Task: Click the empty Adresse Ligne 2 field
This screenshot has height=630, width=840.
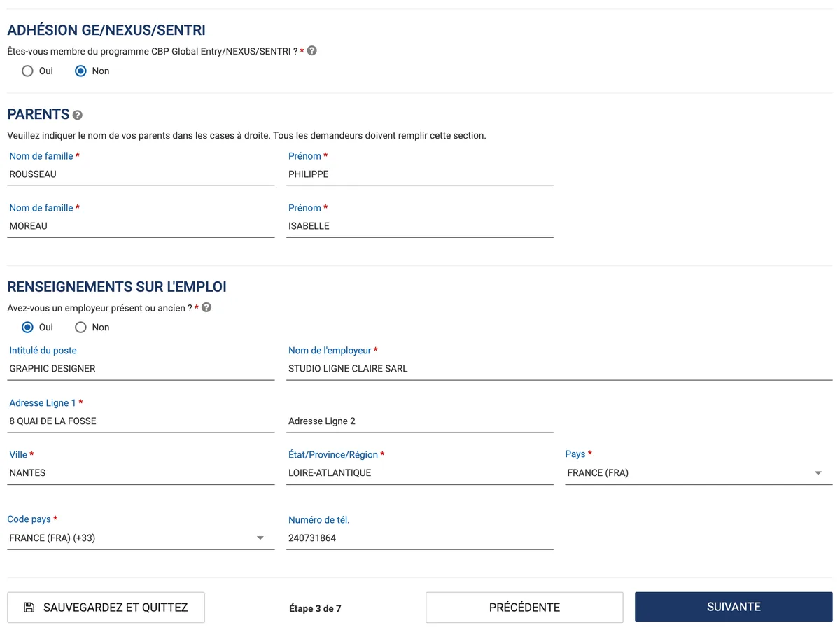Action: click(x=420, y=421)
